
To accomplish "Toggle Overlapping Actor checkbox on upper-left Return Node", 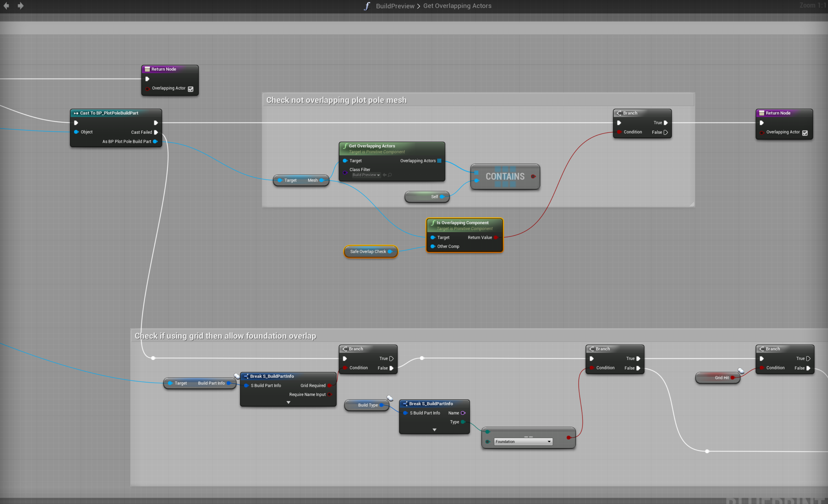I will 191,89.
